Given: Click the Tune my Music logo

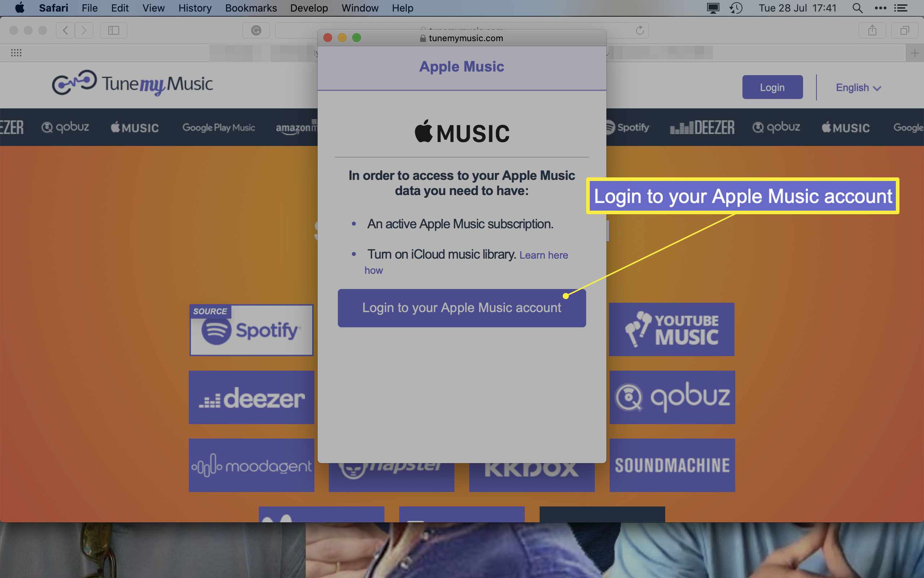Looking at the screenshot, I should 132,83.
